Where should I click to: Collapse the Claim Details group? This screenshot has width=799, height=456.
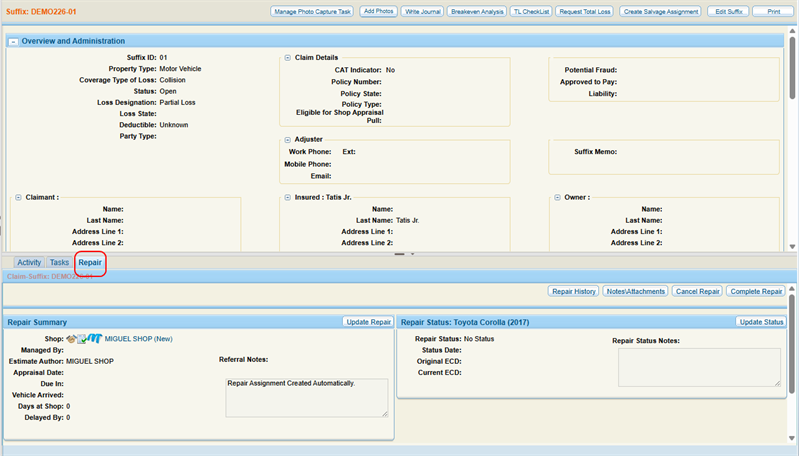pos(287,58)
